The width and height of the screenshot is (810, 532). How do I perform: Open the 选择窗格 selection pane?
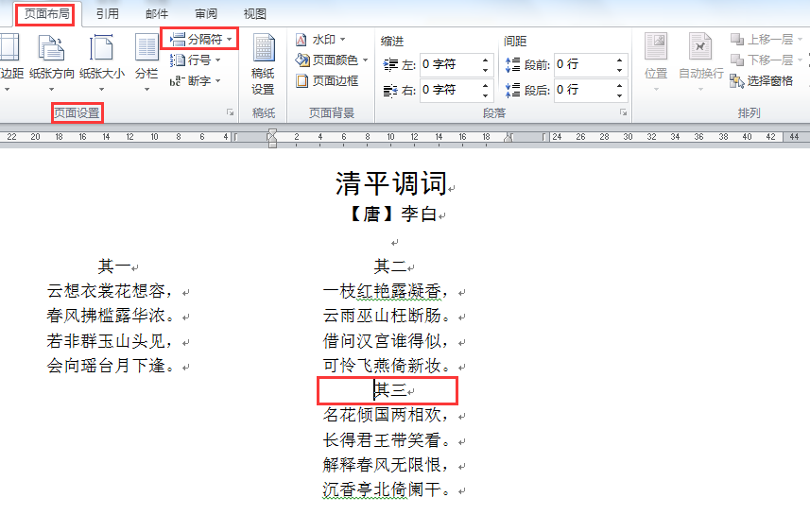click(x=761, y=81)
